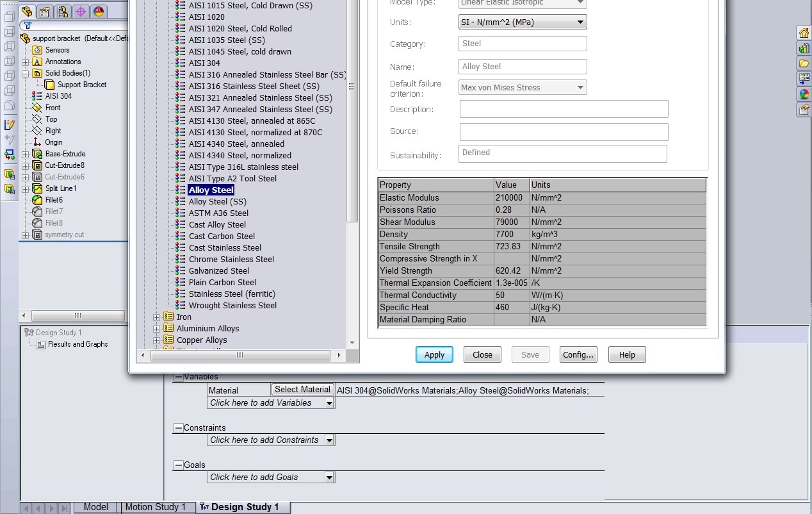Select Alloy Steel (SS) in material list
812x514 pixels.
[x=218, y=202]
